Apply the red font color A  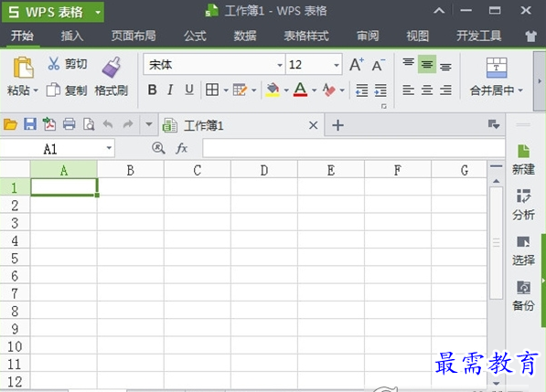[x=301, y=90]
